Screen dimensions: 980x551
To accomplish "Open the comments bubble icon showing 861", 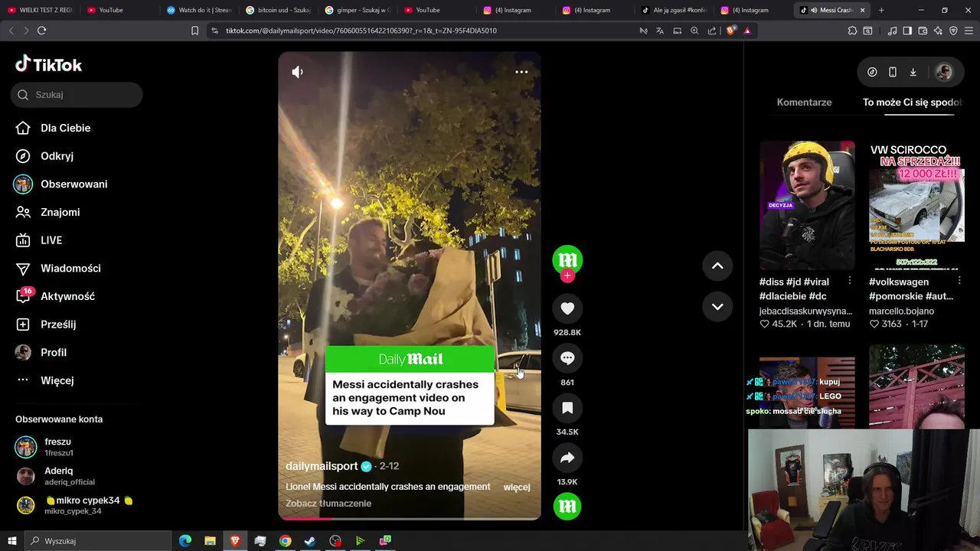I will [567, 358].
